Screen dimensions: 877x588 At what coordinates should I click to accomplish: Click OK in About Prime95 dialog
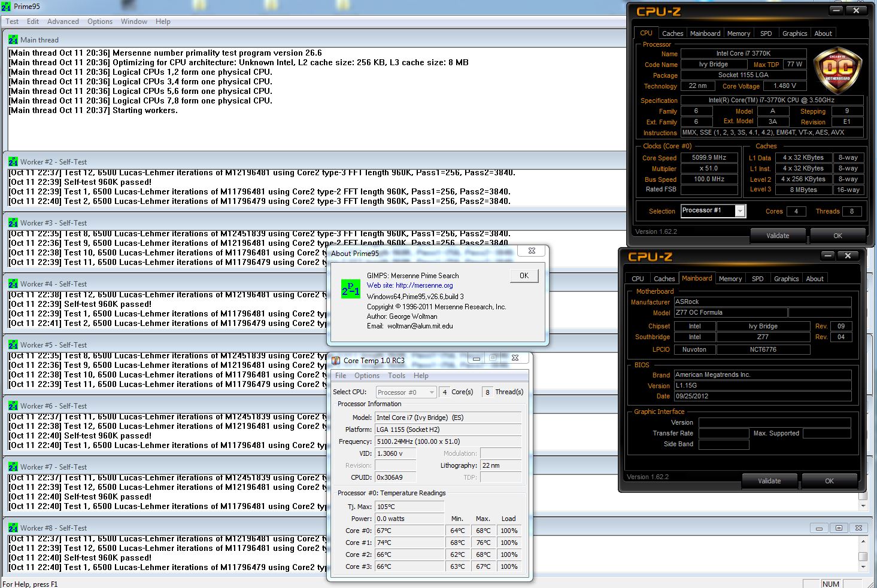point(524,276)
